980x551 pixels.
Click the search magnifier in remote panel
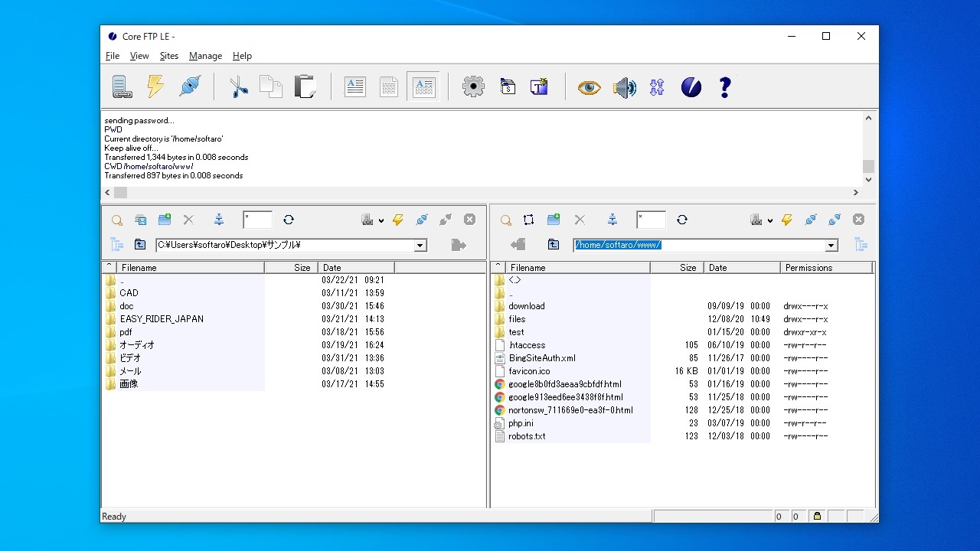point(506,220)
